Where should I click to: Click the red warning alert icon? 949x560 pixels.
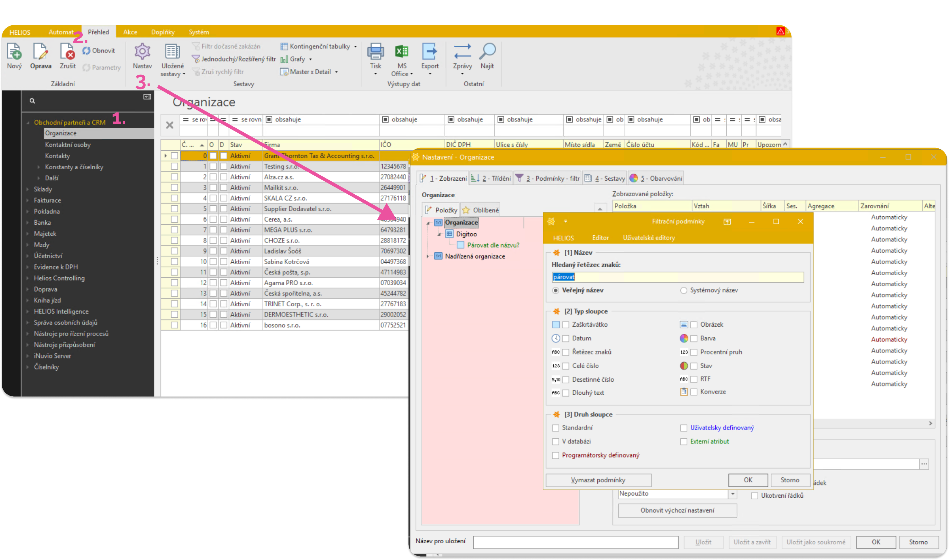[780, 31]
